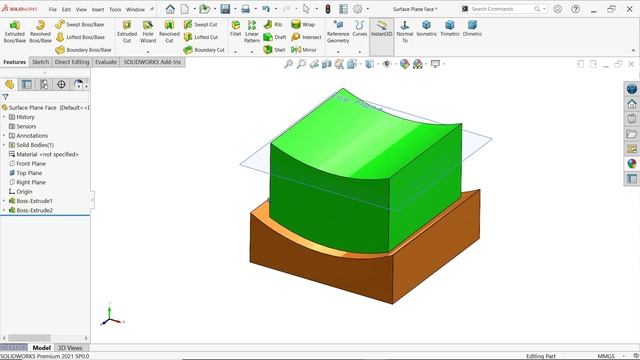Open the Hole Wizard
640x360 pixels.
[148, 31]
